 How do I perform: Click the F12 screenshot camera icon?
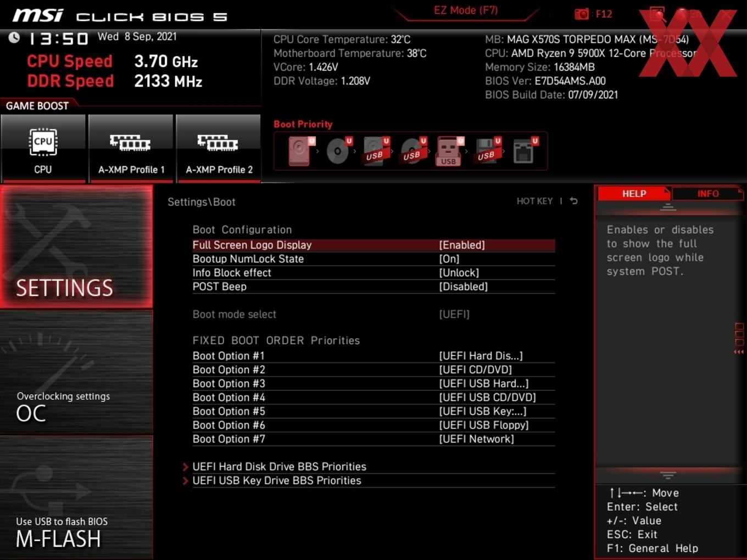pyautogui.click(x=582, y=14)
